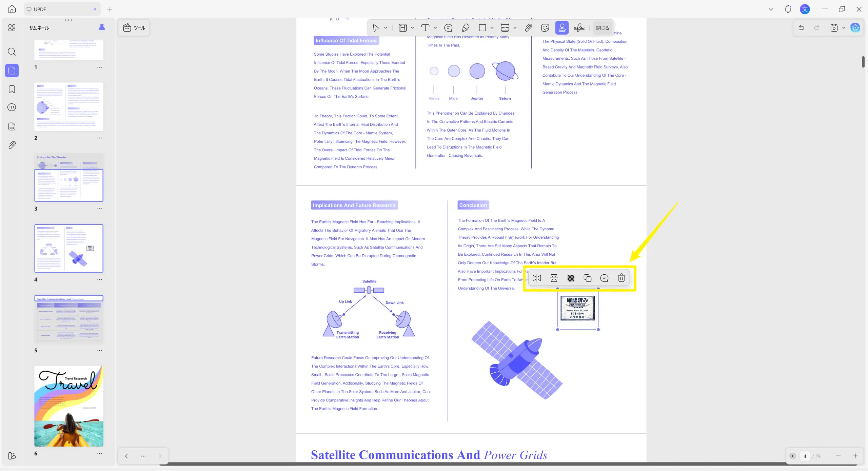Open bookmarks panel in left sidebar
This screenshot has height=471, width=868.
tap(12, 89)
